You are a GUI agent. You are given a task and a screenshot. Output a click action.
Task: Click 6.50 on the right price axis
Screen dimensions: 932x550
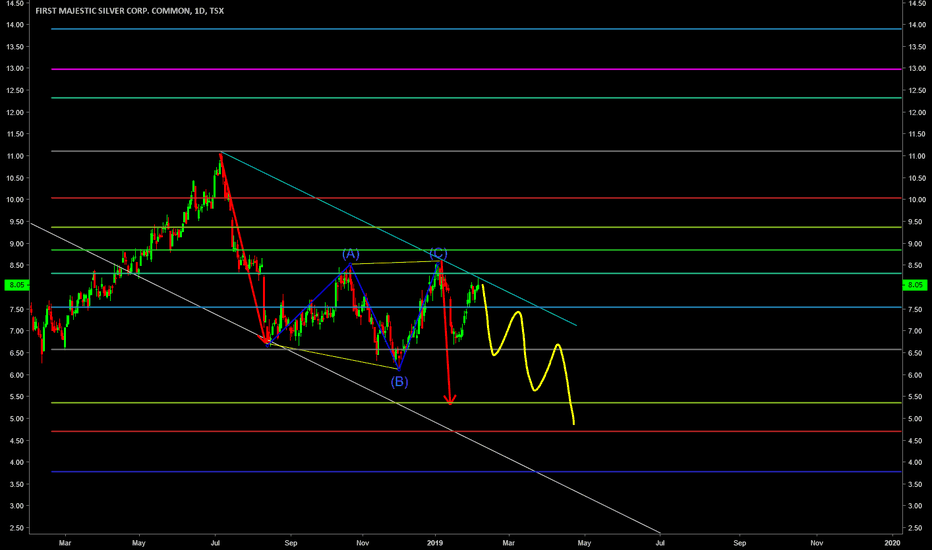click(x=917, y=353)
